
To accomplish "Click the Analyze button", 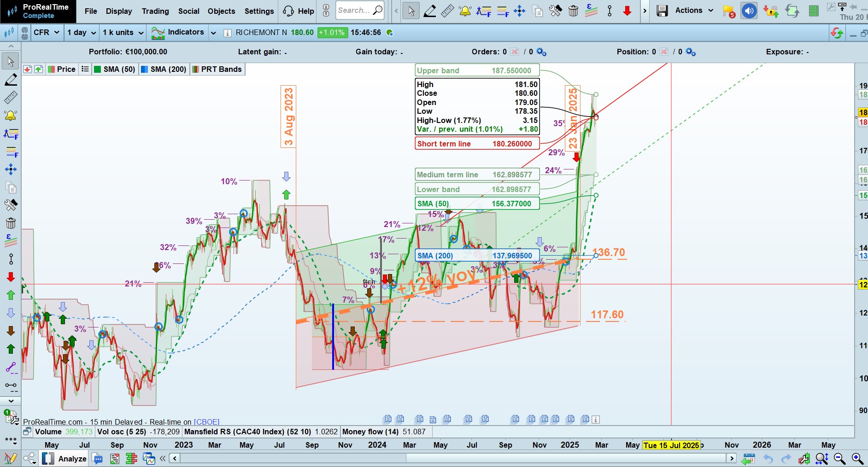I will [65, 459].
